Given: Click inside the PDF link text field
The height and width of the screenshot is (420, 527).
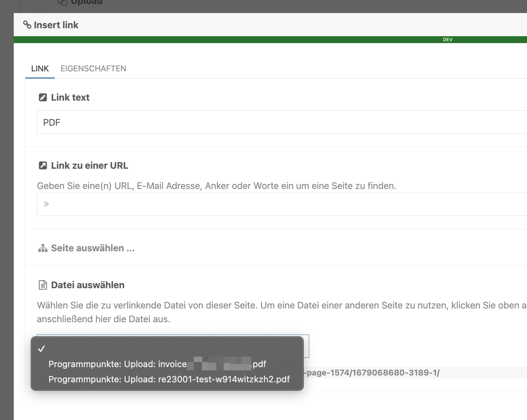Looking at the screenshot, I should pyautogui.click(x=145, y=122).
